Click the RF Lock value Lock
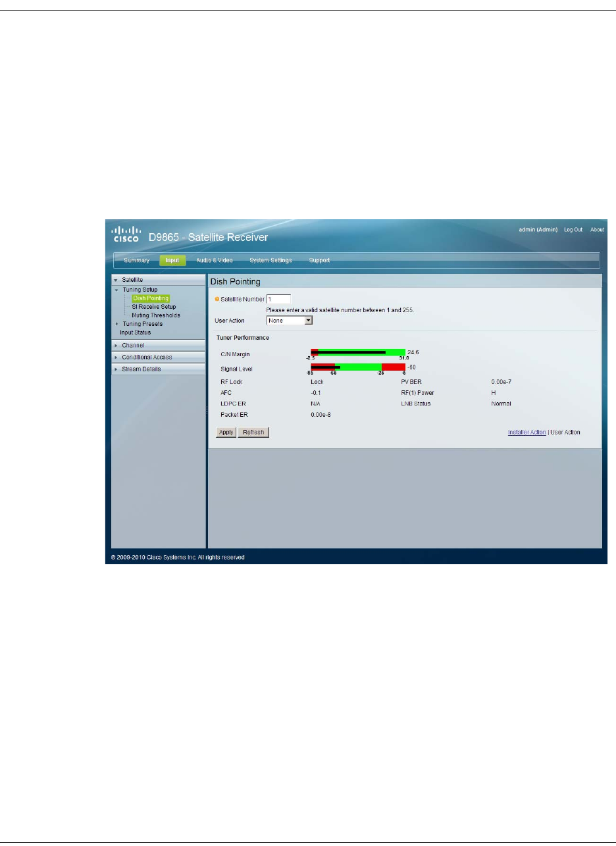 [x=317, y=381]
